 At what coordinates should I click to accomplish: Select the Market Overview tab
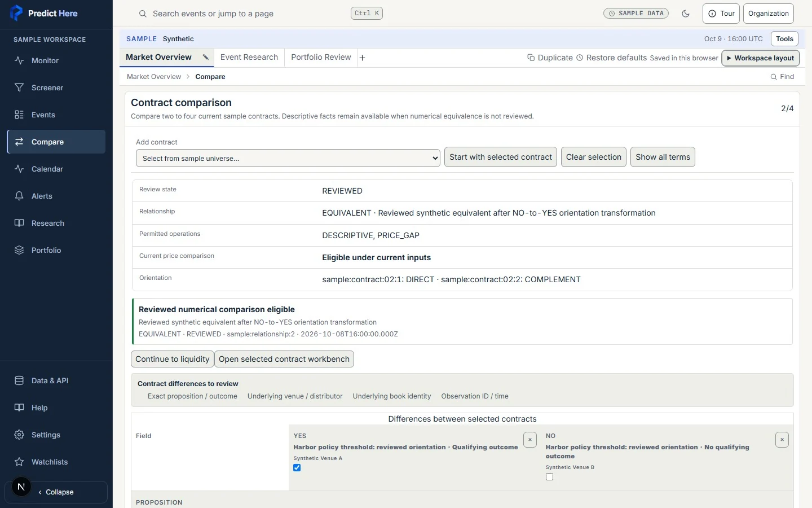[158, 57]
